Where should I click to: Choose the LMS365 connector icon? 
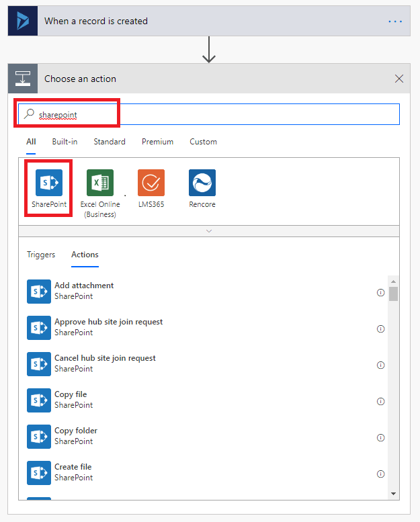click(151, 183)
